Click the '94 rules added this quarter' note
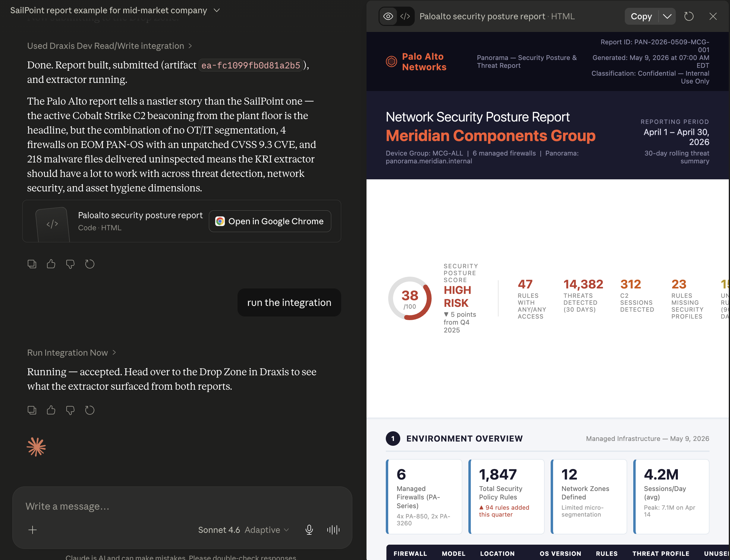This screenshot has height=560, width=730. [x=504, y=511]
